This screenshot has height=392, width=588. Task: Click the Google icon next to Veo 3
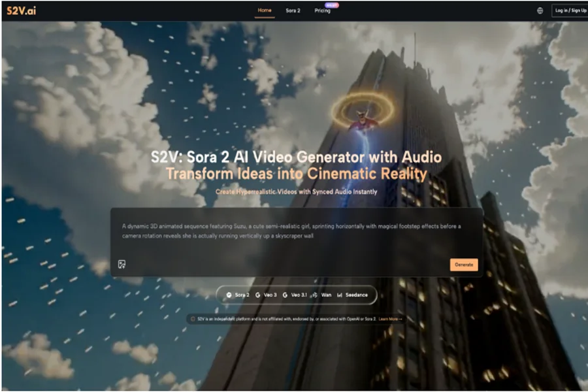257,295
